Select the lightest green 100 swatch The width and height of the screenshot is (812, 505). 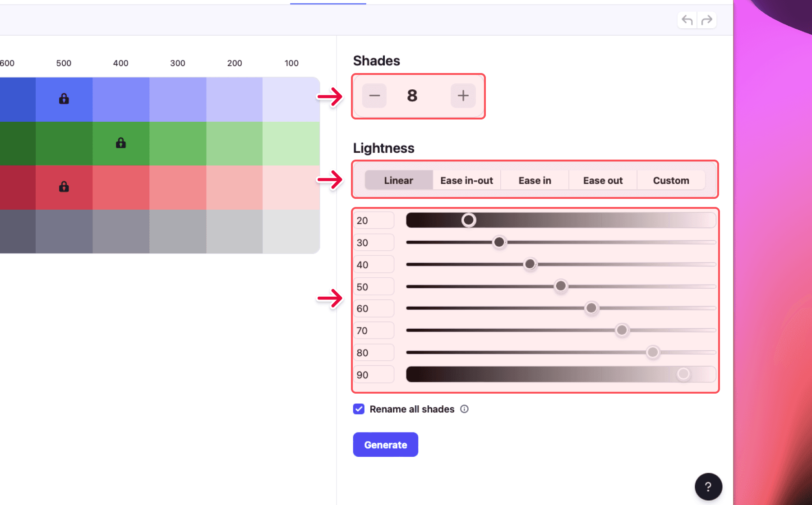coord(291,143)
